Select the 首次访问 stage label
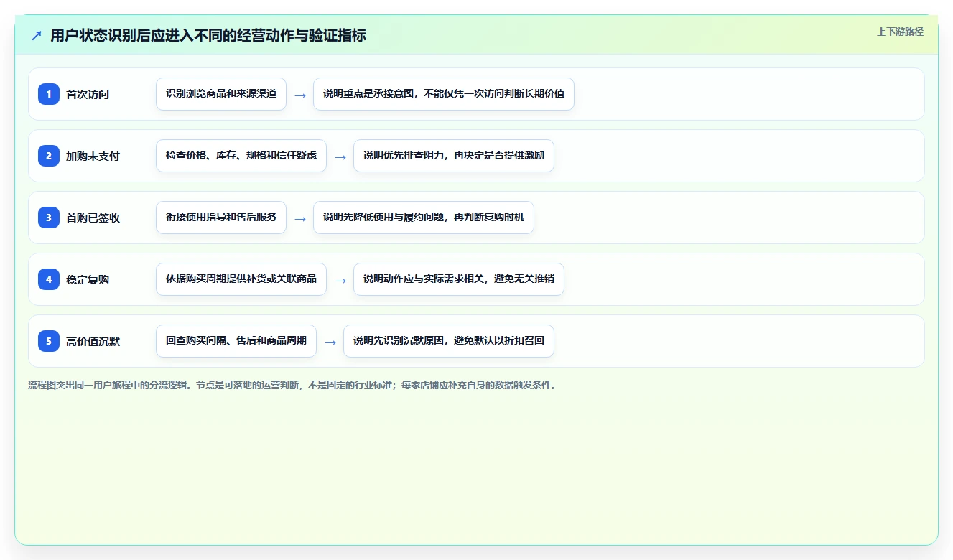Screen dimensions: 953x560 pos(88,94)
